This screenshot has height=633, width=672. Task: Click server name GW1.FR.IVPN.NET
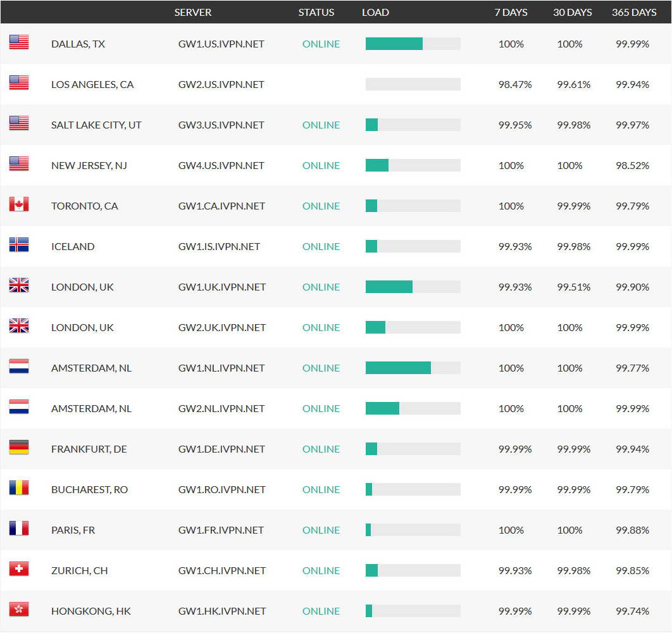[x=221, y=530]
